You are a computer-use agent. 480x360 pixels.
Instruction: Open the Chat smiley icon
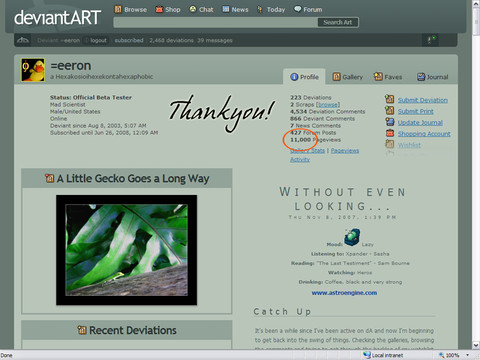coord(193,9)
